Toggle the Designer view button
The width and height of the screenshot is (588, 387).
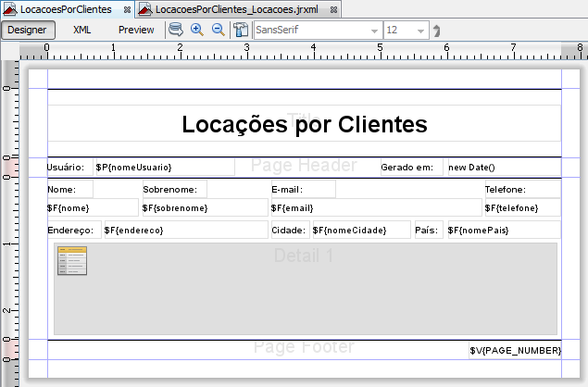(27, 30)
